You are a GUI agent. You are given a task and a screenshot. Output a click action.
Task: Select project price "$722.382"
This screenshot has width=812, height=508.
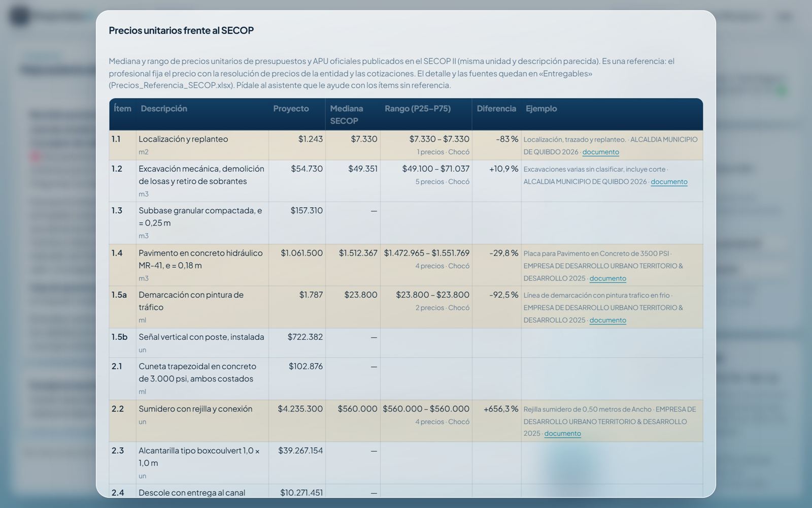305,337
